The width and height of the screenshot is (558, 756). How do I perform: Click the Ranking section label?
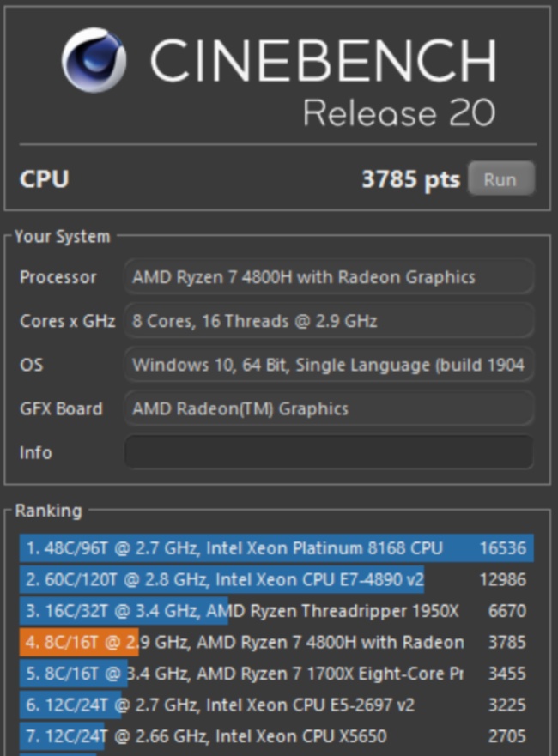pyautogui.click(x=49, y=511)
